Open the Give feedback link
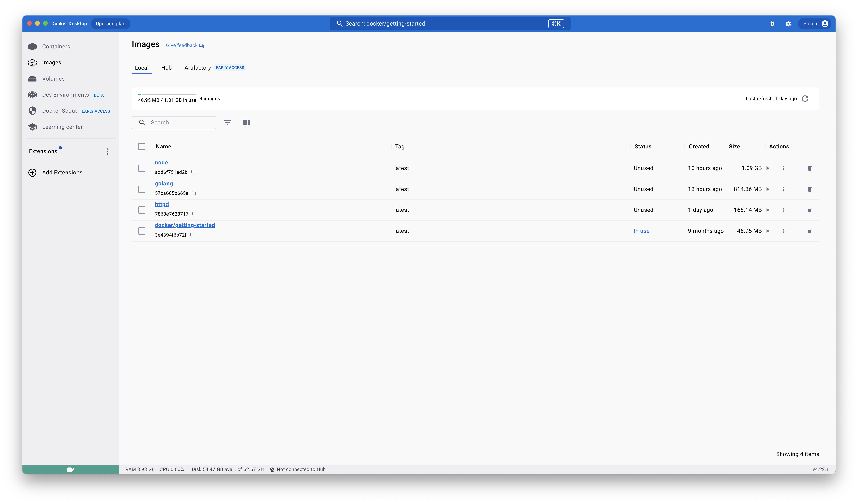The height and width of the screenshot is (504, 858). click(185, 46)
